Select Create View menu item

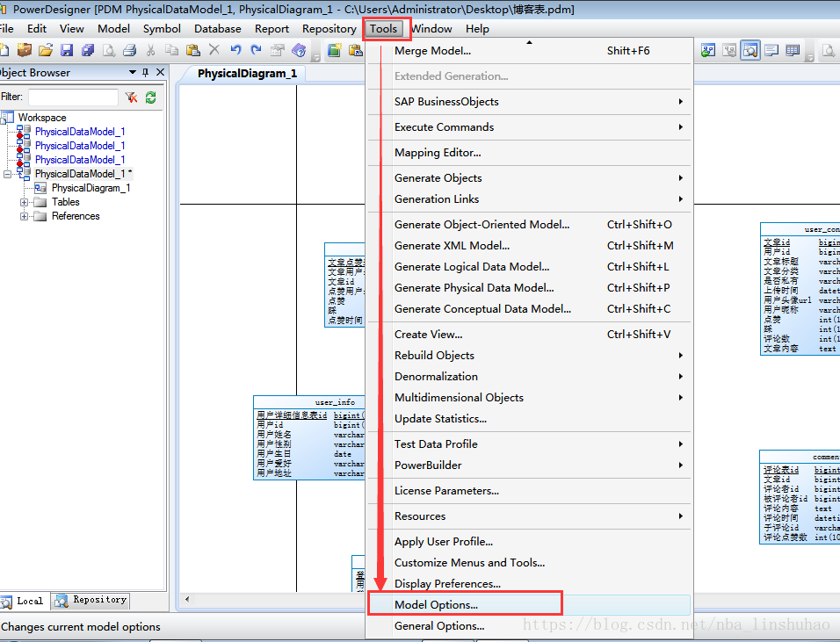point(529,334)
